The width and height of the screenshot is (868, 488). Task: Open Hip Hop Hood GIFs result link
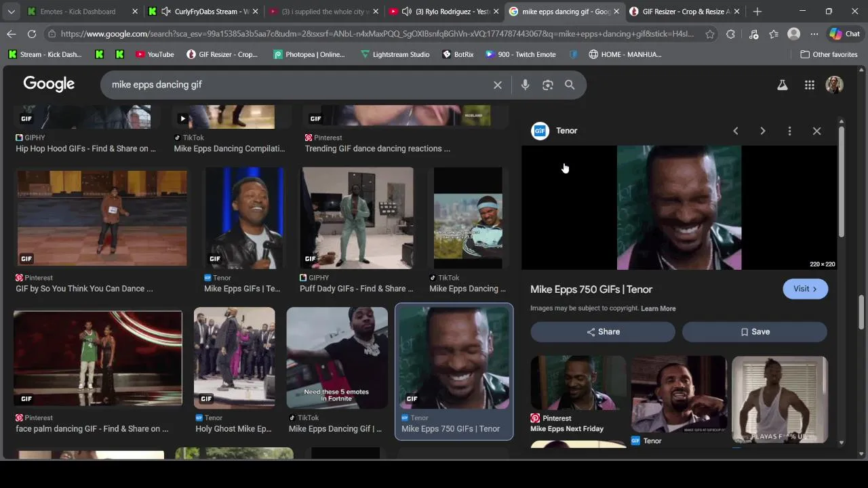click(85, 148)
